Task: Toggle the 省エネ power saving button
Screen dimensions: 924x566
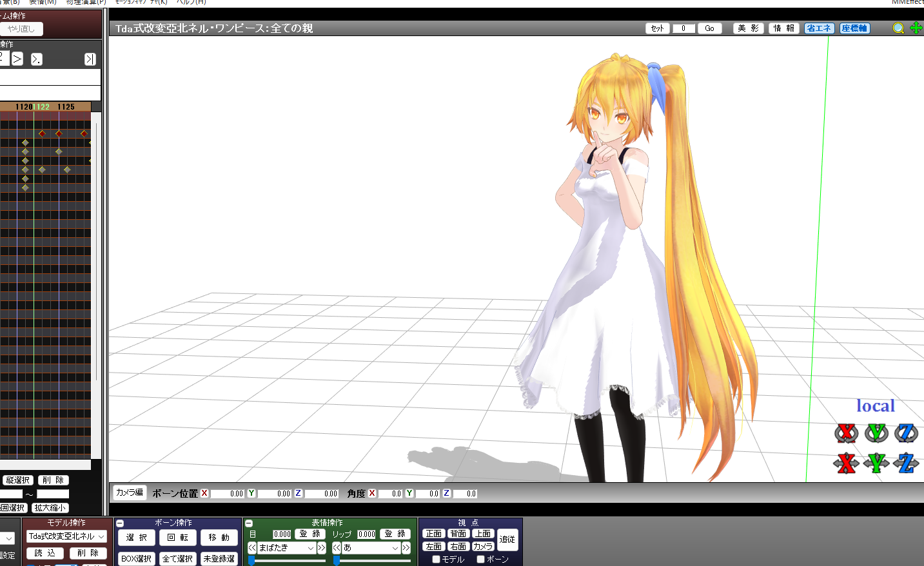Action: pyautogui.click(x=819, y=28)
